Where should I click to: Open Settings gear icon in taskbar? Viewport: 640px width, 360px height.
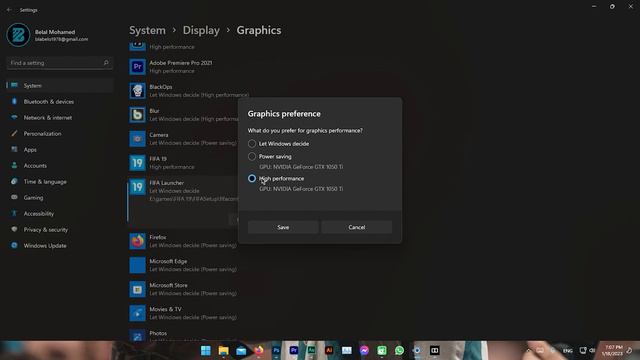point(417,351)
